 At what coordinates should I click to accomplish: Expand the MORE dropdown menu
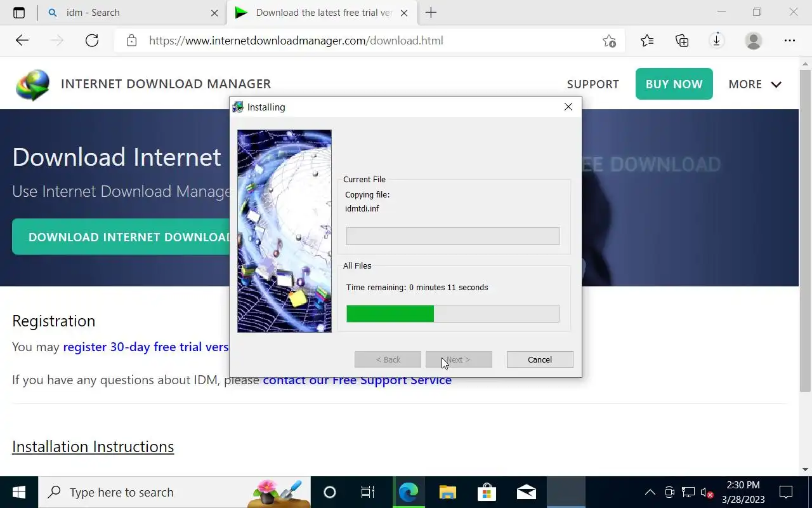tap(755, 84)
